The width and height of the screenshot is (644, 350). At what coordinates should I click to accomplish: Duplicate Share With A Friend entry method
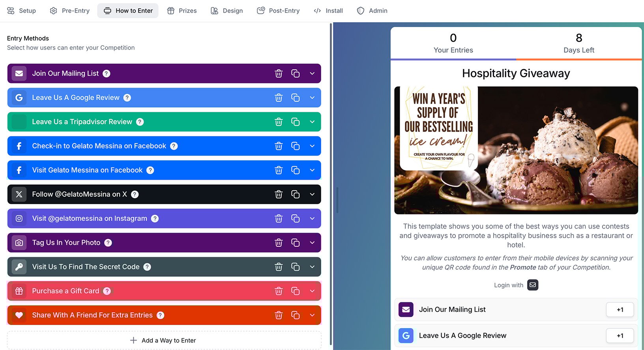[x=295, y=315]
